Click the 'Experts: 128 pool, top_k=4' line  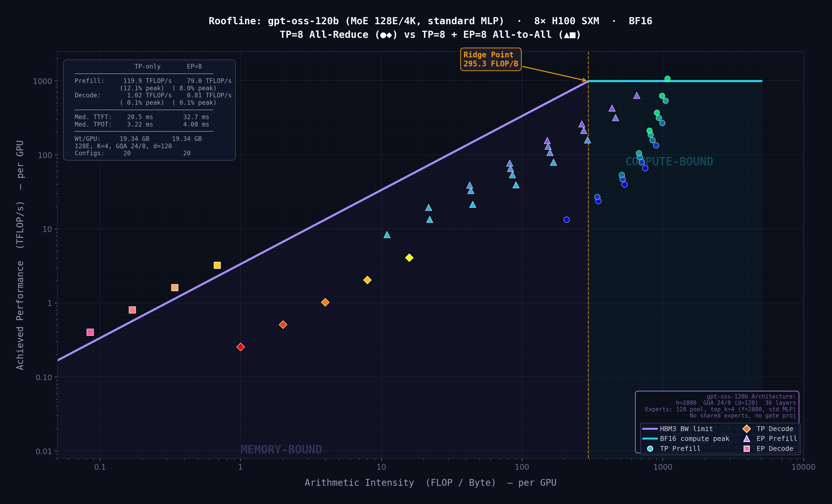(x=720, y=409)
